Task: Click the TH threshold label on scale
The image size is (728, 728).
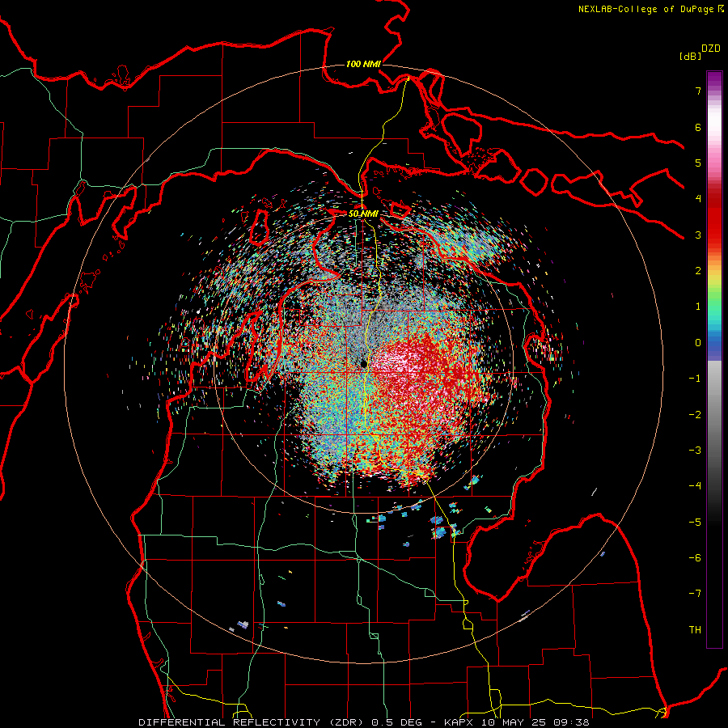Action: pyautogui.click(x=695, y=630)
